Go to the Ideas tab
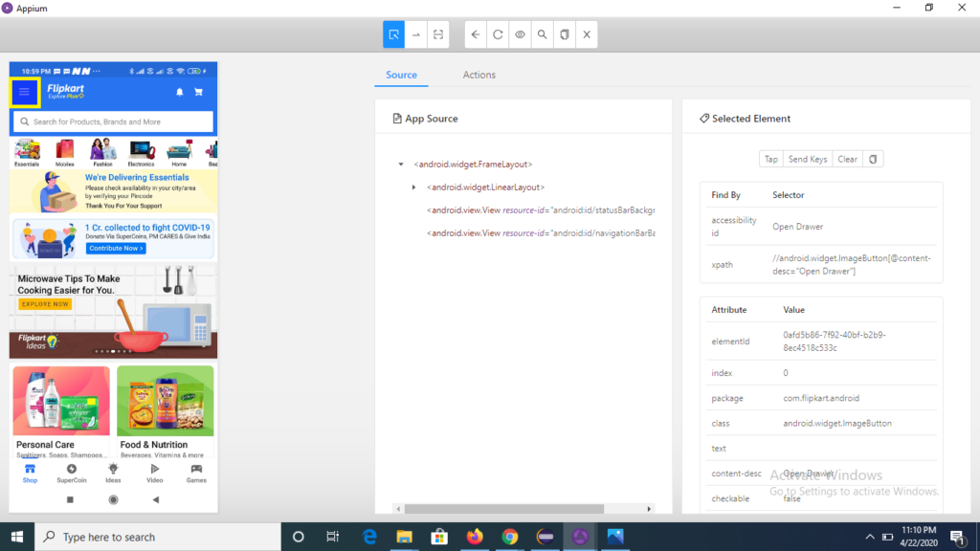This screenshot has height=551, width=980. [x=113, y=474]
